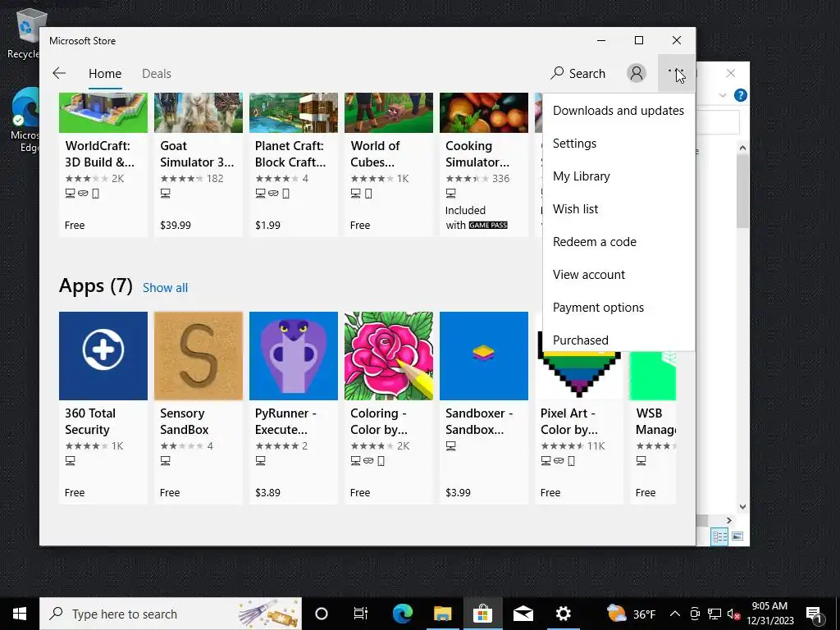840x630 pixels.
Task: Click Show all next to Apps
Action: tap(165, 288)
